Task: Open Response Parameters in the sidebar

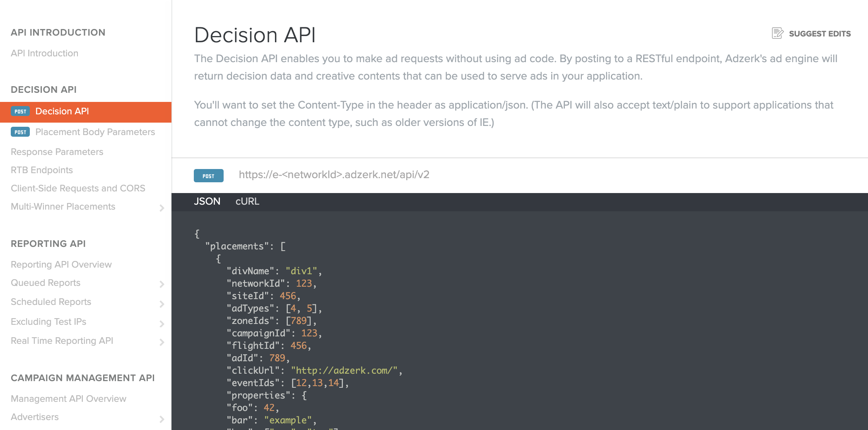Action: click(57, 152)
